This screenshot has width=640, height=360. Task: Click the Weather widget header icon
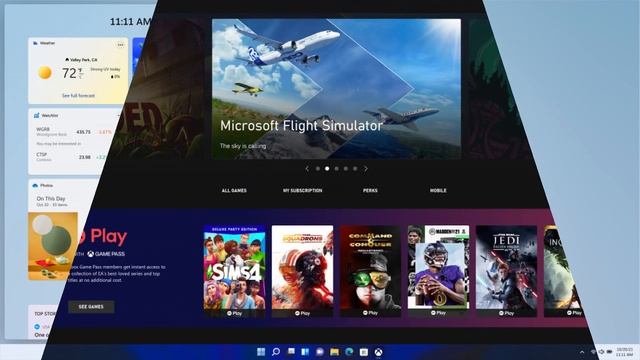point(36,43)
